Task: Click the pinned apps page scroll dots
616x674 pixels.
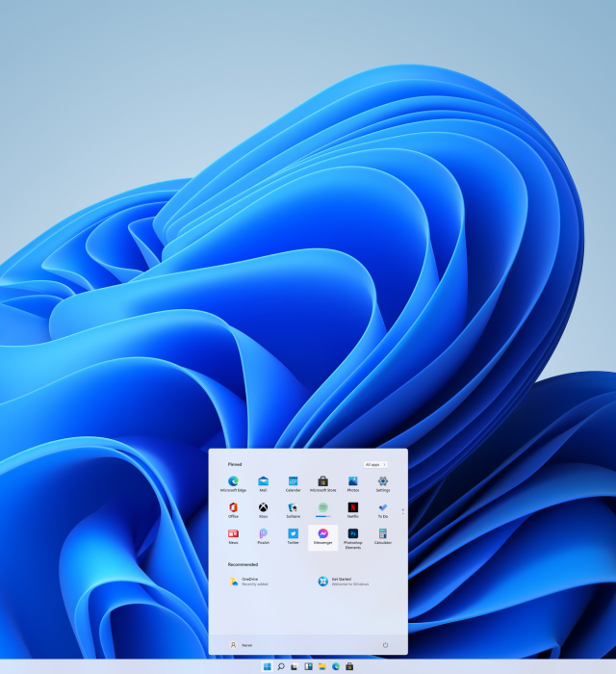Action: [x=402, y=510]
